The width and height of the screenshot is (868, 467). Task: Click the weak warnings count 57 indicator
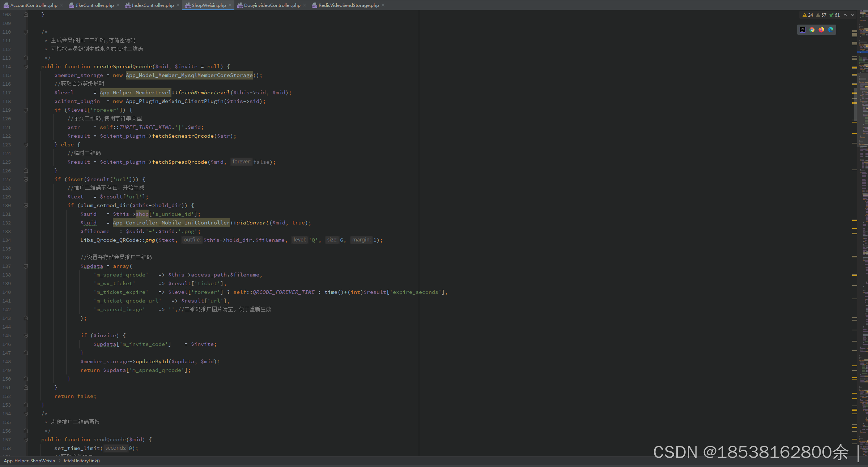click(x=821, y=15)
